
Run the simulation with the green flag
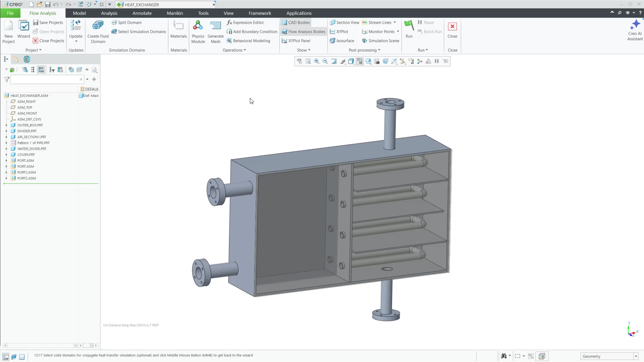[409, 29]
